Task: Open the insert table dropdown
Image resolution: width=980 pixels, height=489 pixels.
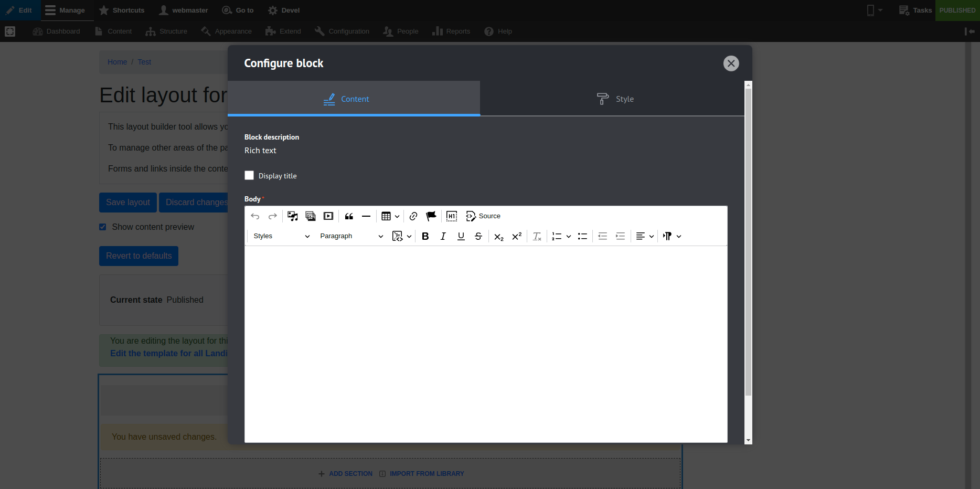Action: (x=390, y=216)
